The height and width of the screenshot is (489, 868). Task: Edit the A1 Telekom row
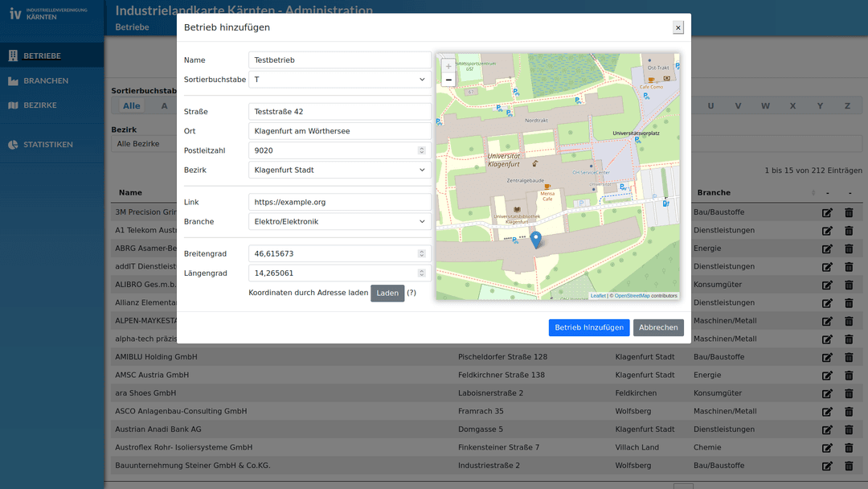(x=827, y=230)
